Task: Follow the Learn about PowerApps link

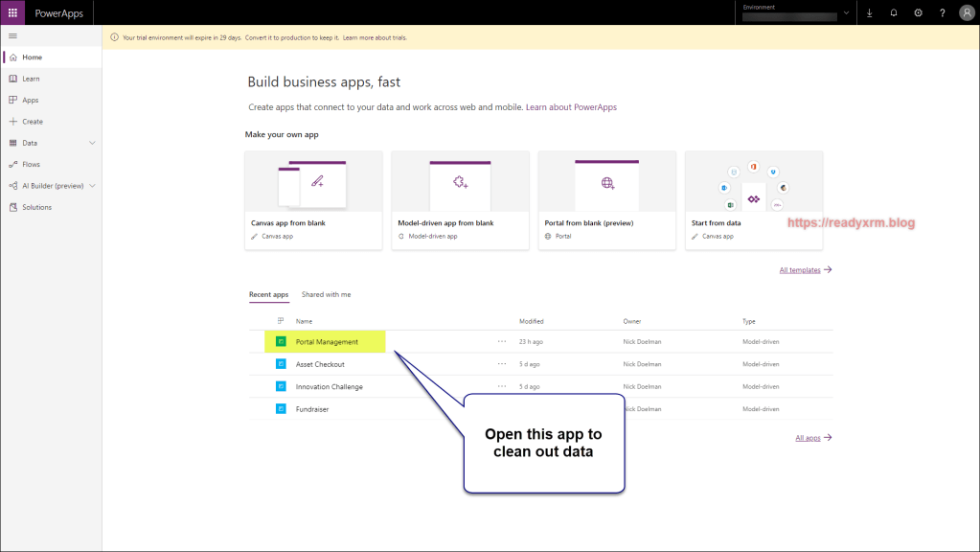Action: click(x=571, y=107)
